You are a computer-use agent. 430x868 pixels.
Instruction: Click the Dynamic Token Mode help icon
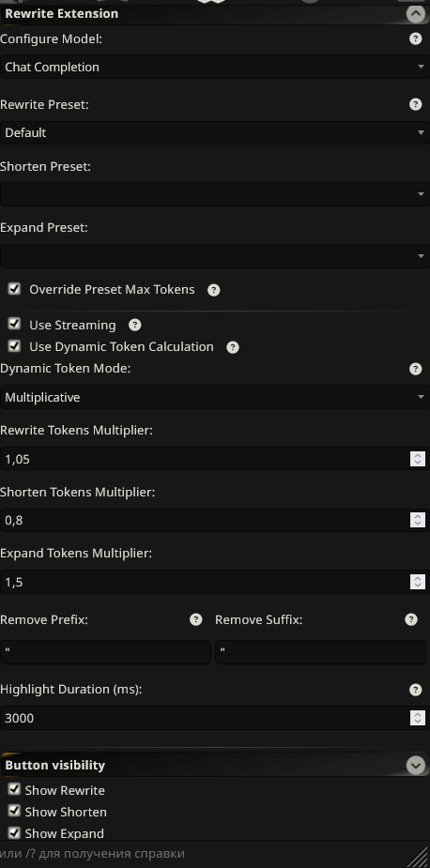tap(415, 369)
